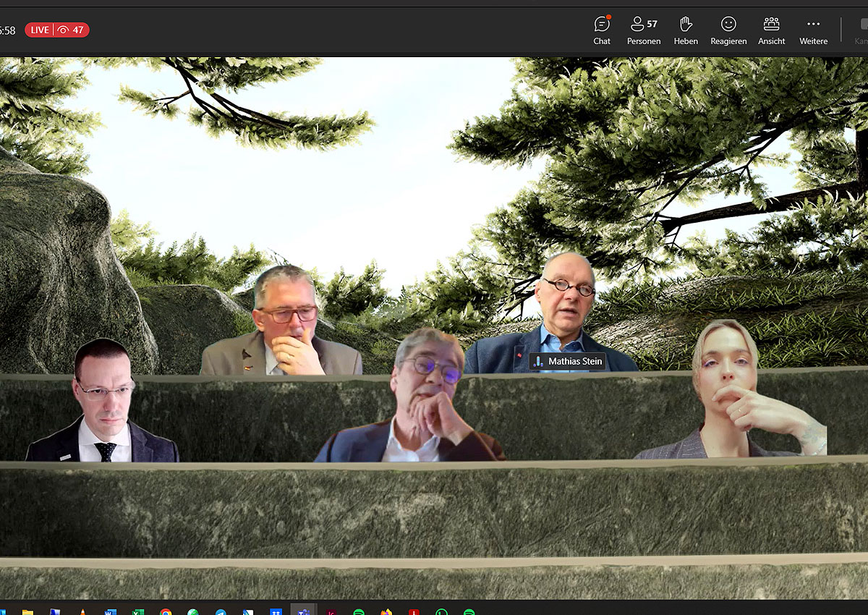
Task: Launch Excel from the taskbar
Action: tap(137, 611)
